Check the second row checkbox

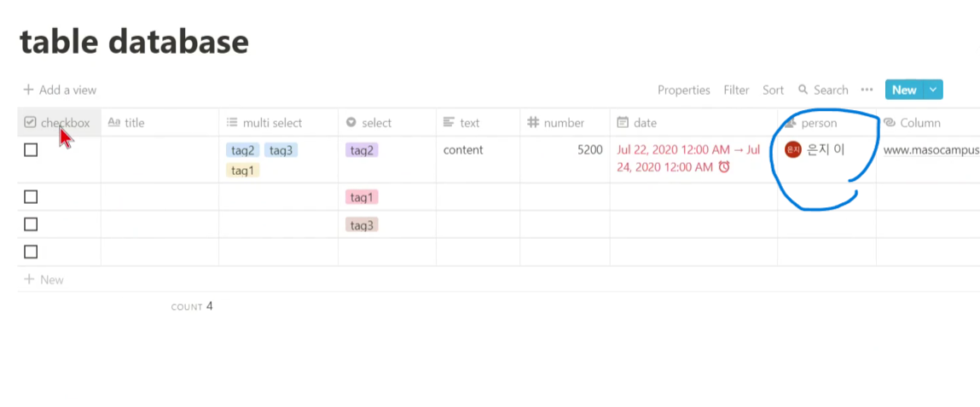click(x=31, y=197)
